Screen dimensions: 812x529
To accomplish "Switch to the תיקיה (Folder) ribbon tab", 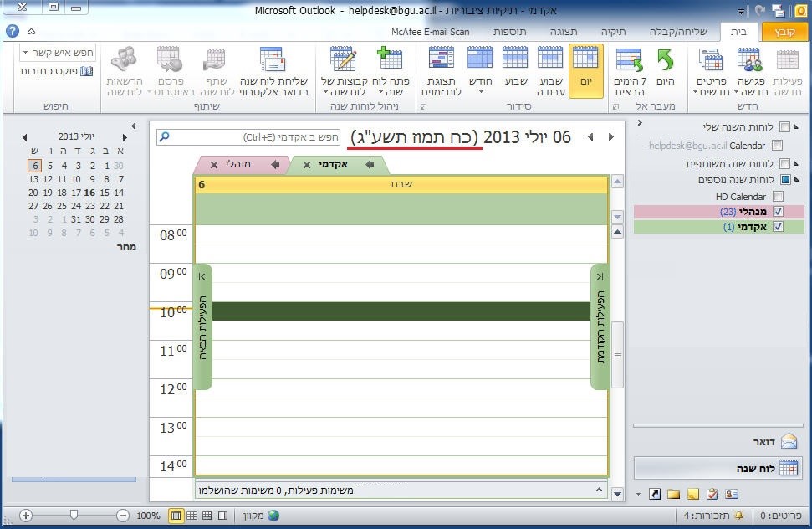I will click(614, 32).
